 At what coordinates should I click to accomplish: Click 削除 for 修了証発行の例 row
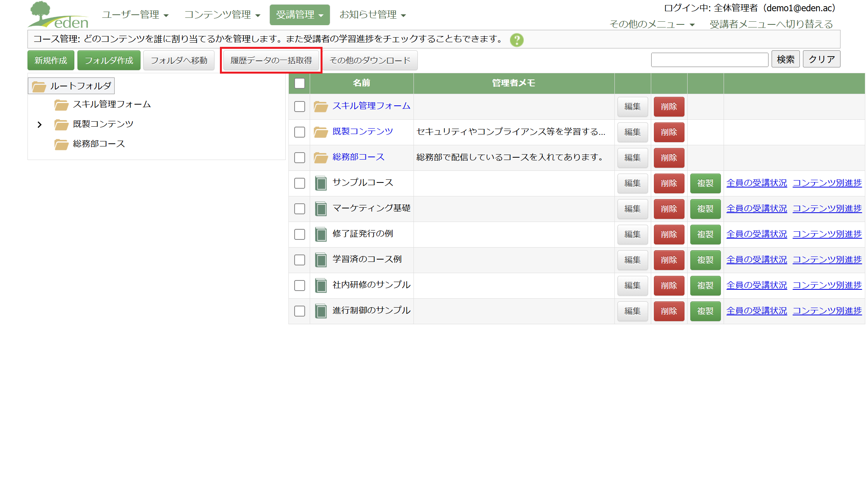tap(669, 234)
